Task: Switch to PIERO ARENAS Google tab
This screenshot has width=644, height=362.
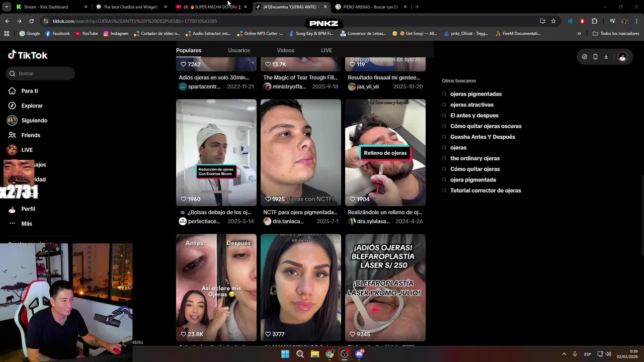Action: coord(370,7)
